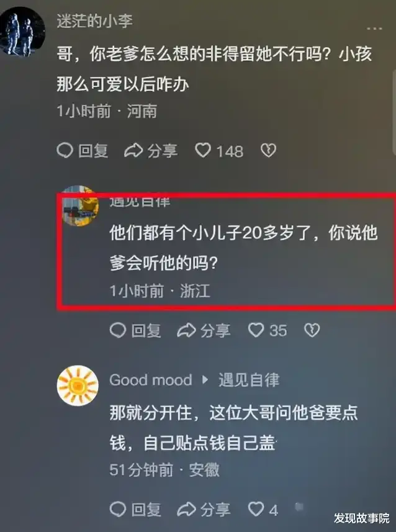Like the comment with 148 likes
This screenshot has width=396, height=532.
203,150
